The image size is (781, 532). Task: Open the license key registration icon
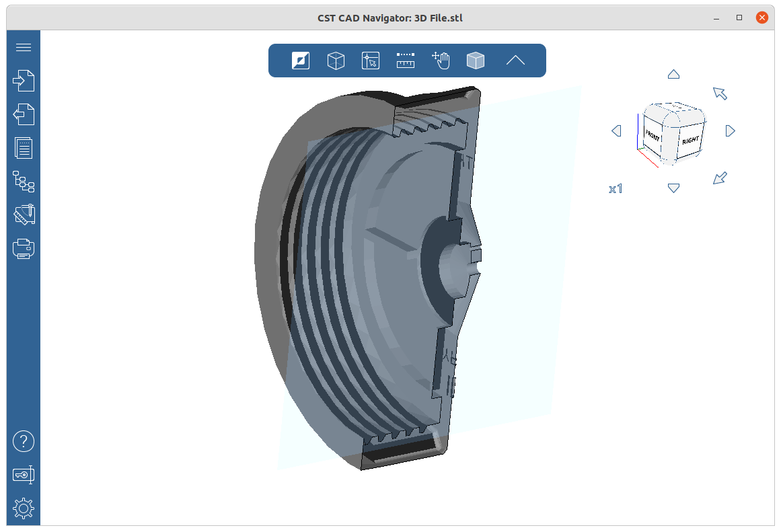pos(24,475)
